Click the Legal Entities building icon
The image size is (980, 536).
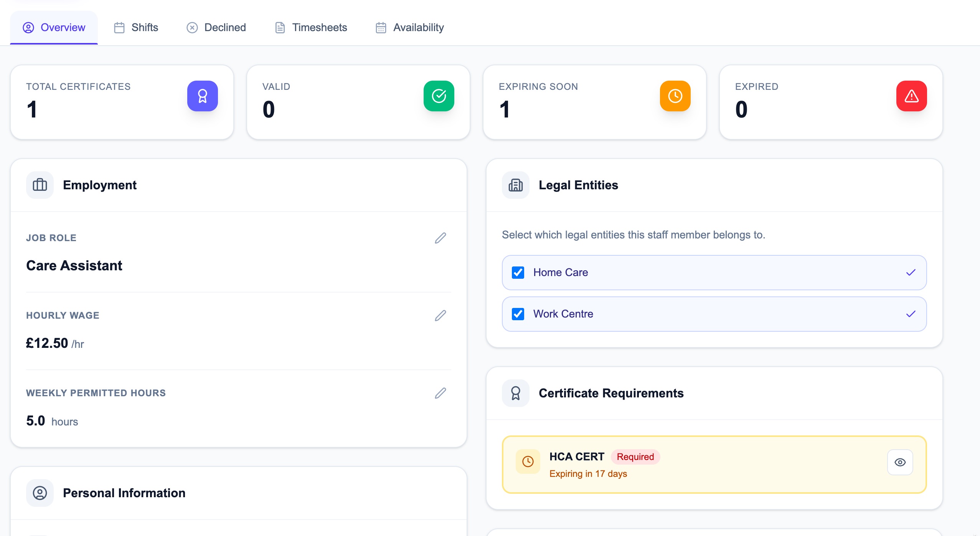[x=515, y=185]
